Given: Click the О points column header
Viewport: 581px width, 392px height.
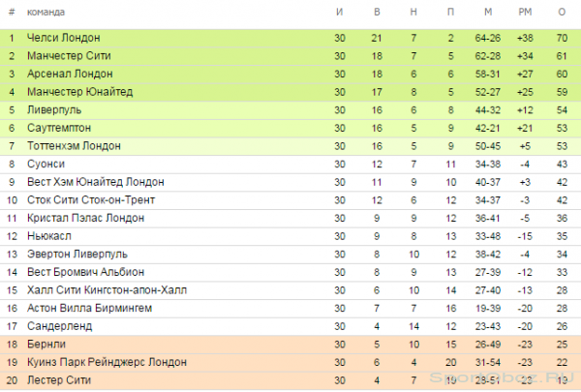Looking at the screenshot, I should click(562, 13).
